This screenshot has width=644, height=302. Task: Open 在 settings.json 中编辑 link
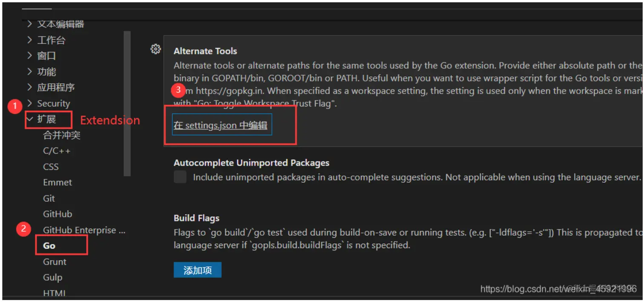tap(221, 126)
